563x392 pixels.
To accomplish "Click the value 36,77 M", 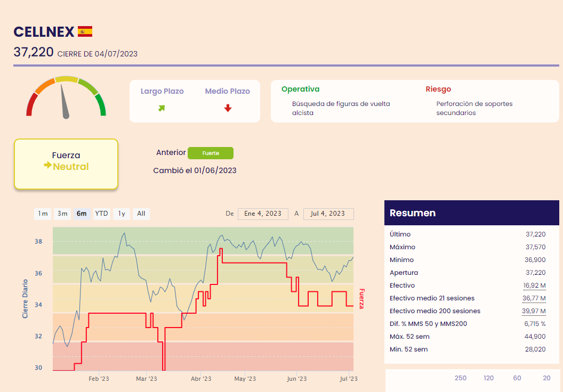I will [x=534, y=298].
